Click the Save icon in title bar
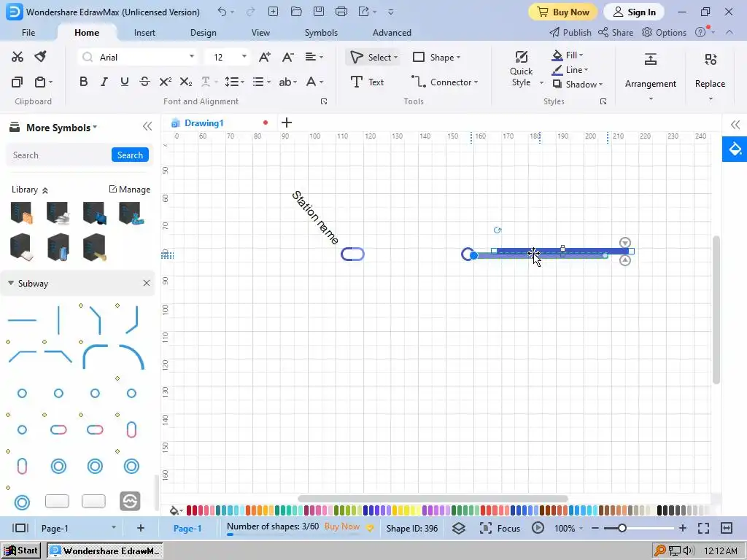The width and height of the screenshot is (747, 560). point(319,12)
